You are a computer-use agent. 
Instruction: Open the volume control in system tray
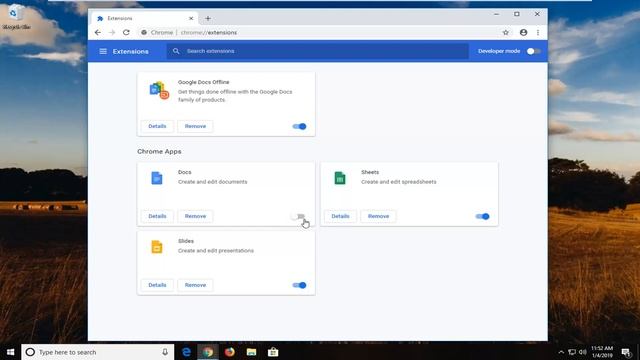[x=582, y=352]
